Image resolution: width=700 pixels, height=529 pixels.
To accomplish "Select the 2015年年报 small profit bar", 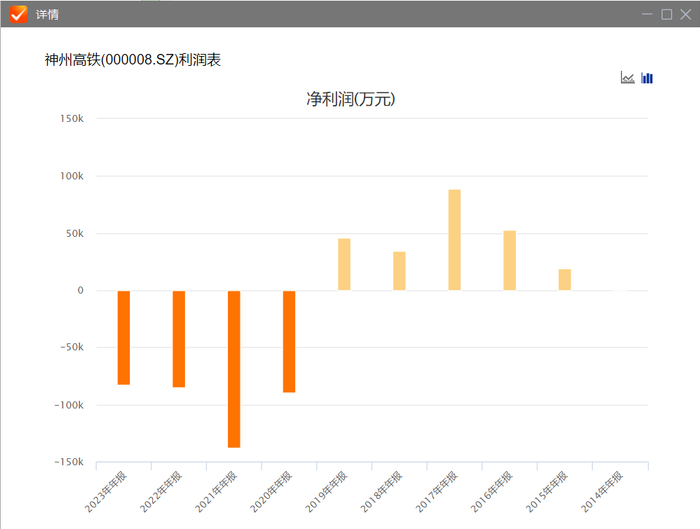I will tap(565, 279).
